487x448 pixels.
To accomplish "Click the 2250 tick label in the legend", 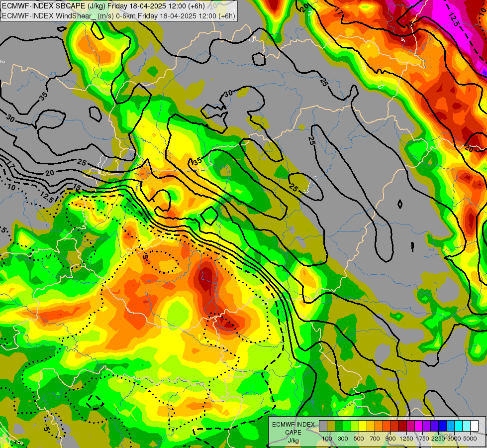I will [438, 439].
